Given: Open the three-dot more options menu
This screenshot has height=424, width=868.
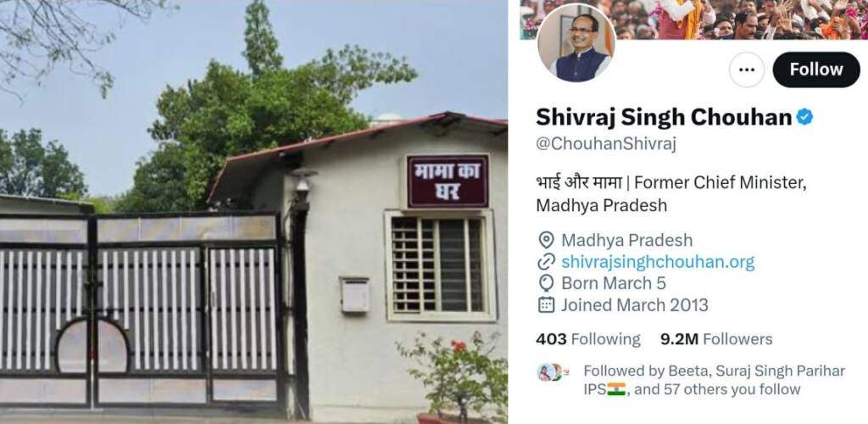Looking at the screenshot, I should 747,70.
